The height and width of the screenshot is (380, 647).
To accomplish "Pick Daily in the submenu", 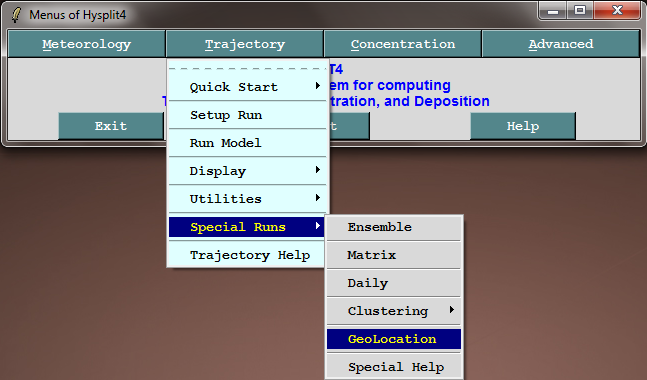I will click(394, 283).
